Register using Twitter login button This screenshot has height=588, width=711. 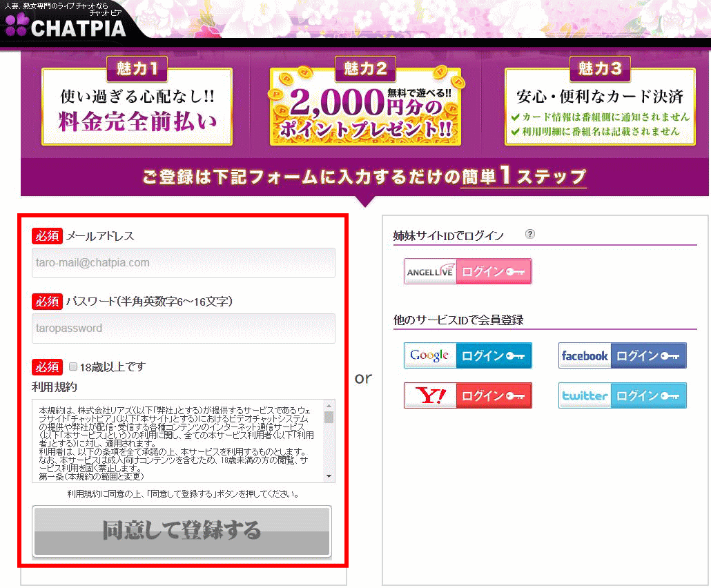[x=622, y=395]
